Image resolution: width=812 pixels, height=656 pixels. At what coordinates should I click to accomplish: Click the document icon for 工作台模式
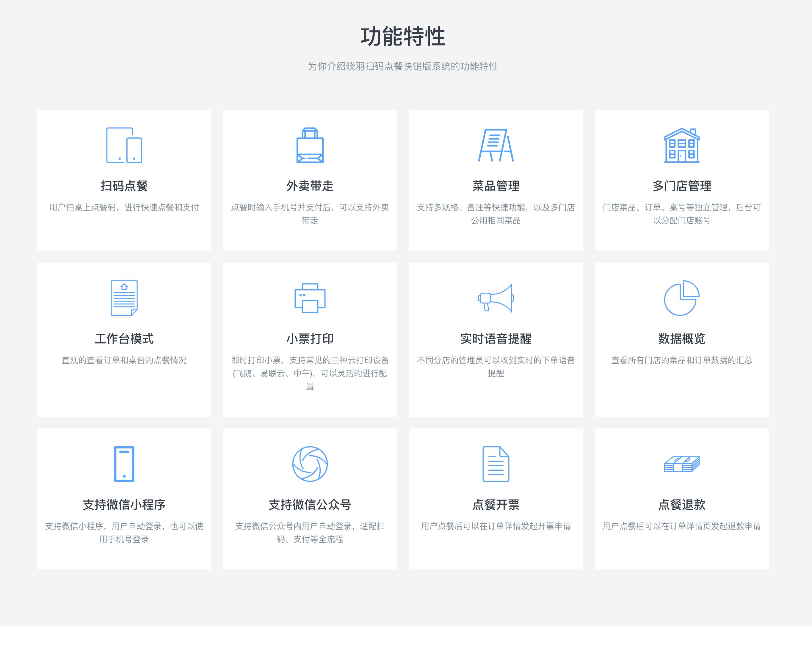pyautogui.click(x=124, y=298)
